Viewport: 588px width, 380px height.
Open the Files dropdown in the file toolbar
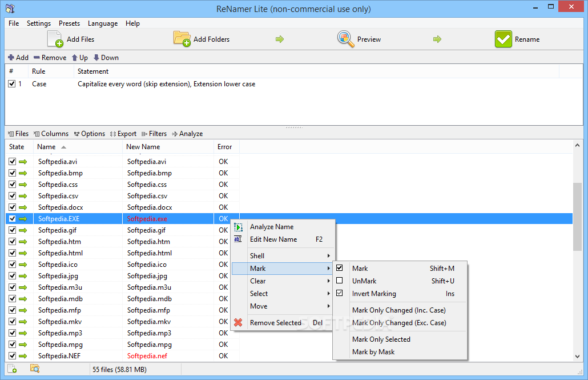tap(18, 134)
